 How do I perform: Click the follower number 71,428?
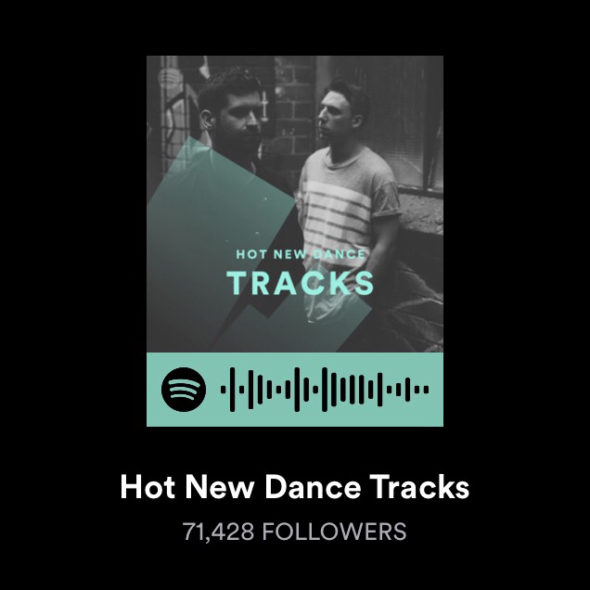point(218,531)
